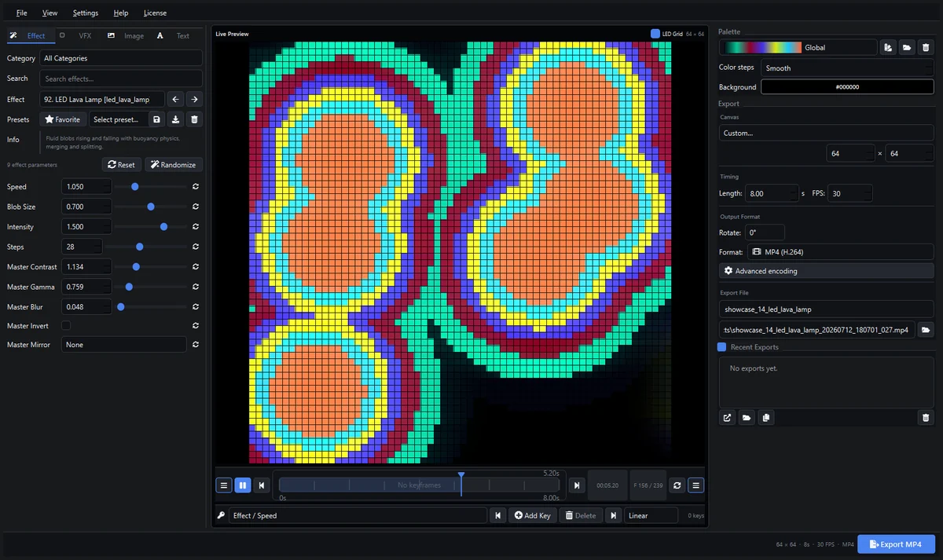The image size is (943, 560).
Task: Reset Master Mirror using its refresh icon
Action: click(x=195, y=345)
